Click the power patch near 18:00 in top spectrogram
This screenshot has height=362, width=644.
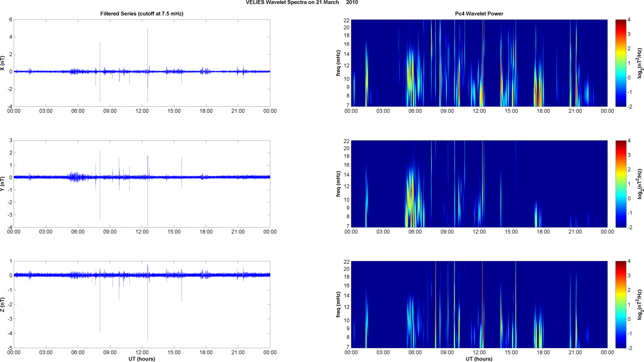click(538, 85)
